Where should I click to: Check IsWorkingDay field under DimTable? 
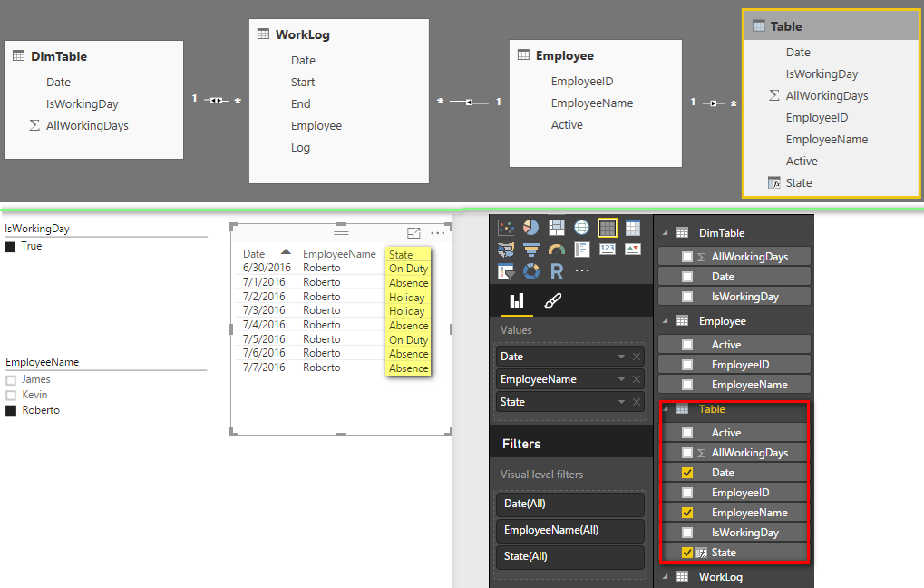(687, 297)
